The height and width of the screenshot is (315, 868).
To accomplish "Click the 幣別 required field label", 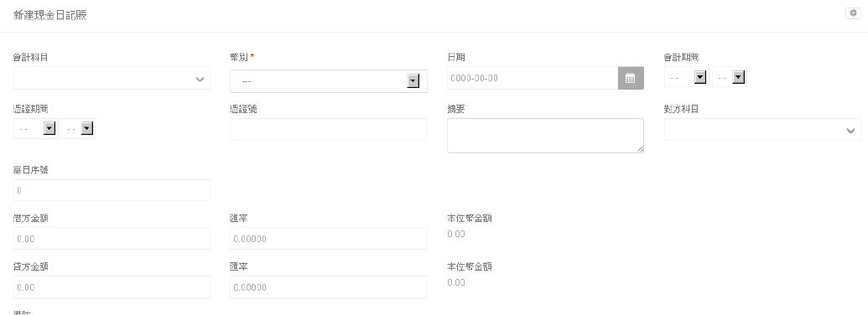I will pos(242,57).
